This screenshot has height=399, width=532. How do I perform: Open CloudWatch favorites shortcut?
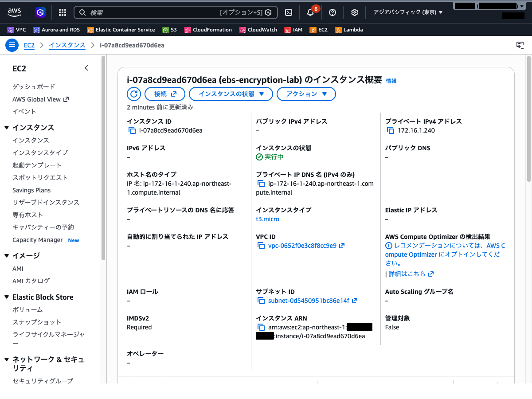(x=258, y=30)
